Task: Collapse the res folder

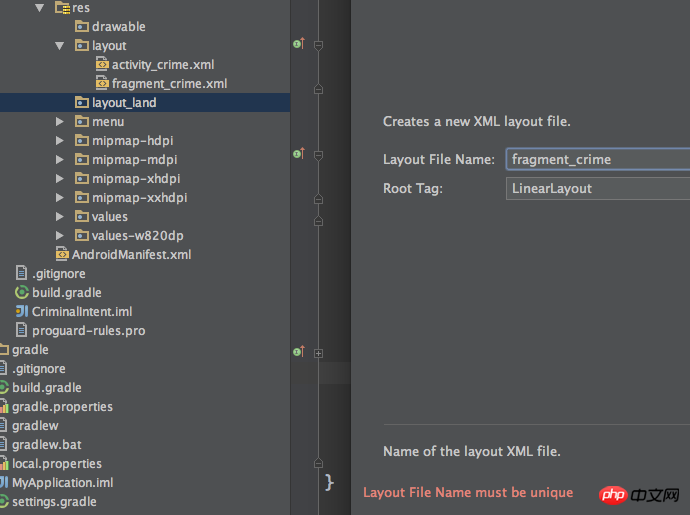Action: (40, 8)
